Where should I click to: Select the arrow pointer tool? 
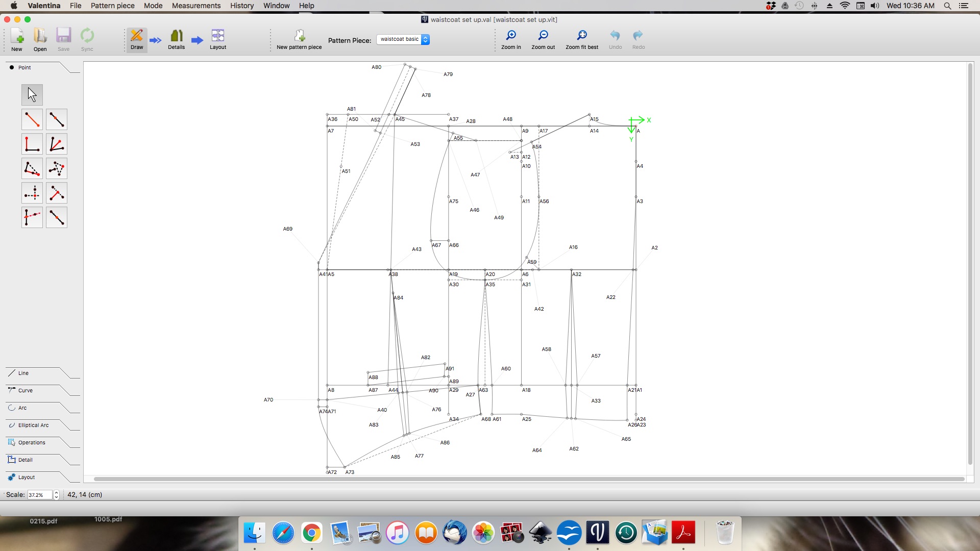pos(32,95)
